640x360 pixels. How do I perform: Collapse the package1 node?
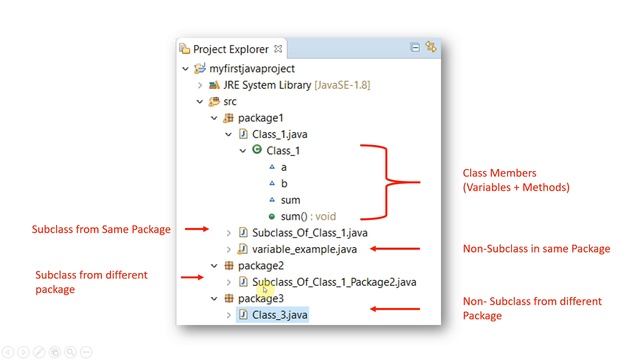click(x=214, y=118)
